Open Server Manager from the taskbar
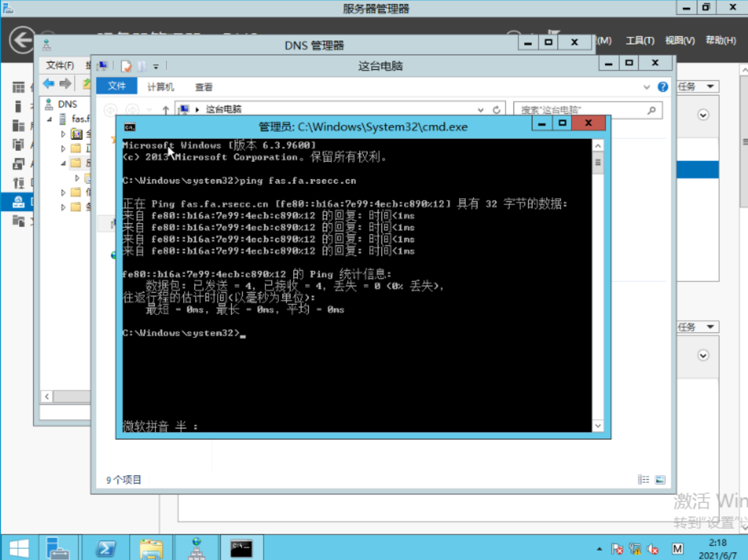 (x=58, y=547)
